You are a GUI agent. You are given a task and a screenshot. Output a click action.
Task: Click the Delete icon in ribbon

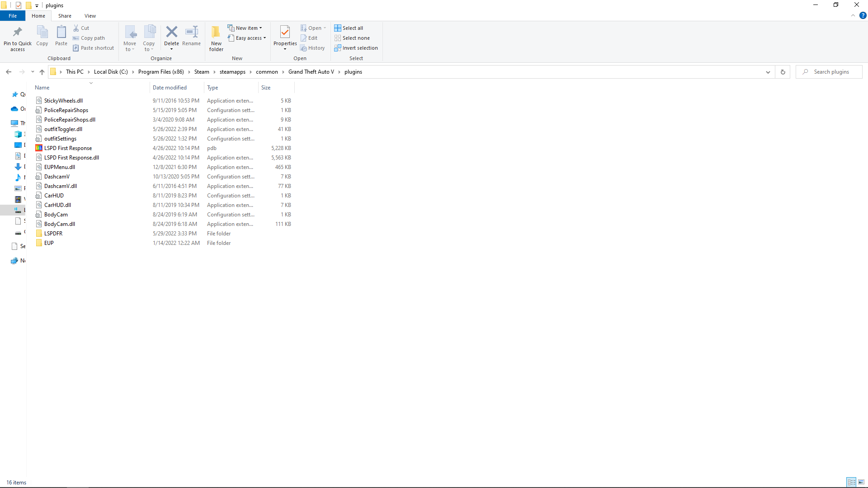(x=171, y=33)
